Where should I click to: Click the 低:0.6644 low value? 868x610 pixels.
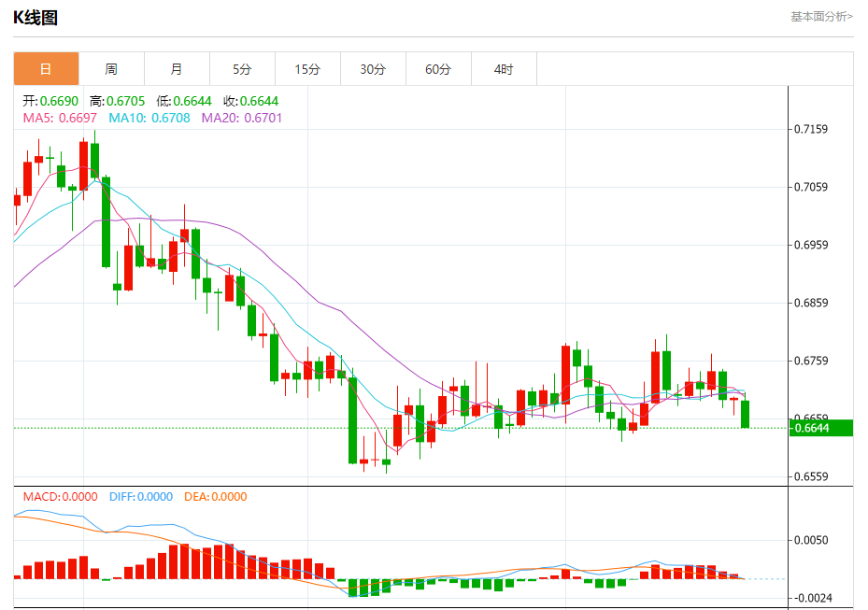(184, 101)
